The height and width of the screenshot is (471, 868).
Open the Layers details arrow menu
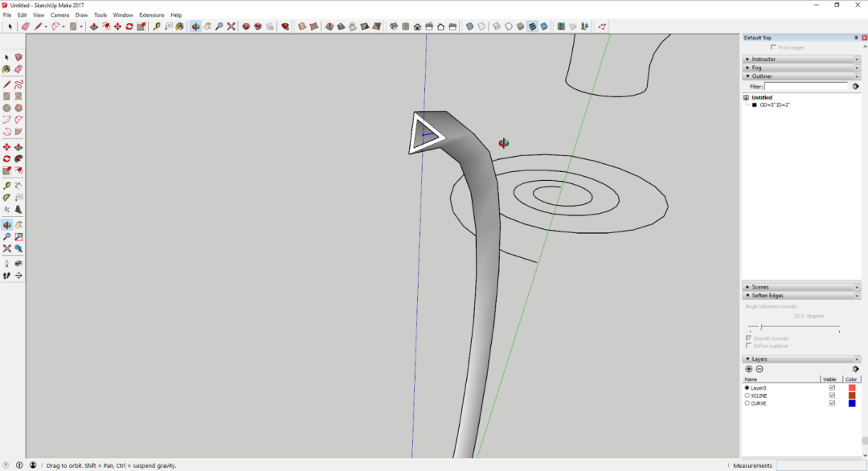pos(855,369)
